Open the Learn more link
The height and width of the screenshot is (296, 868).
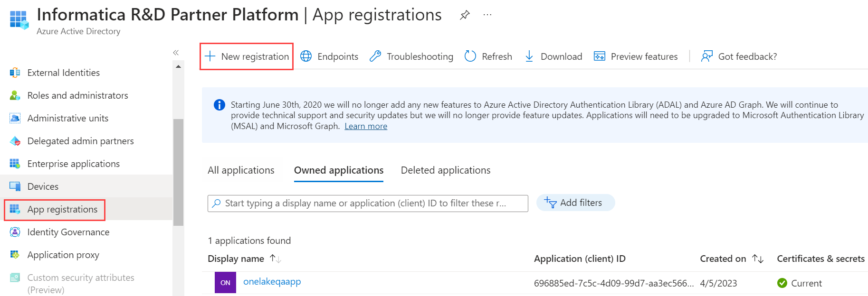pyautogui.click(x=366, y=126)
